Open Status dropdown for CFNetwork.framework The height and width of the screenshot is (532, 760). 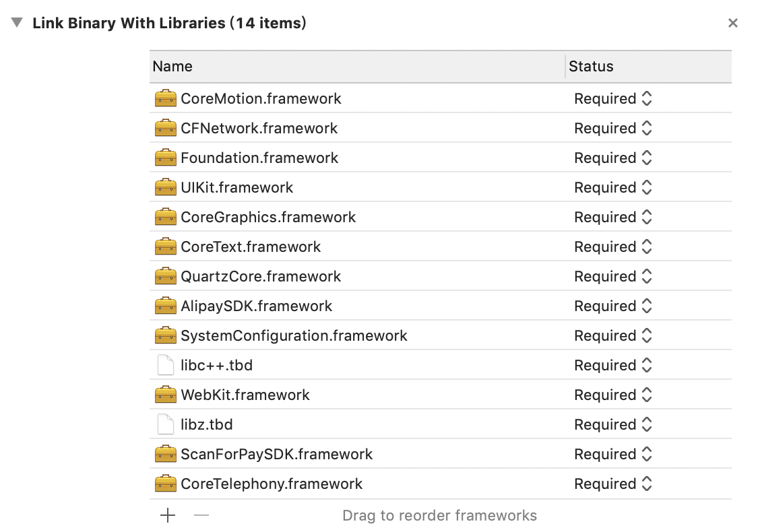[x=613, y=128]
